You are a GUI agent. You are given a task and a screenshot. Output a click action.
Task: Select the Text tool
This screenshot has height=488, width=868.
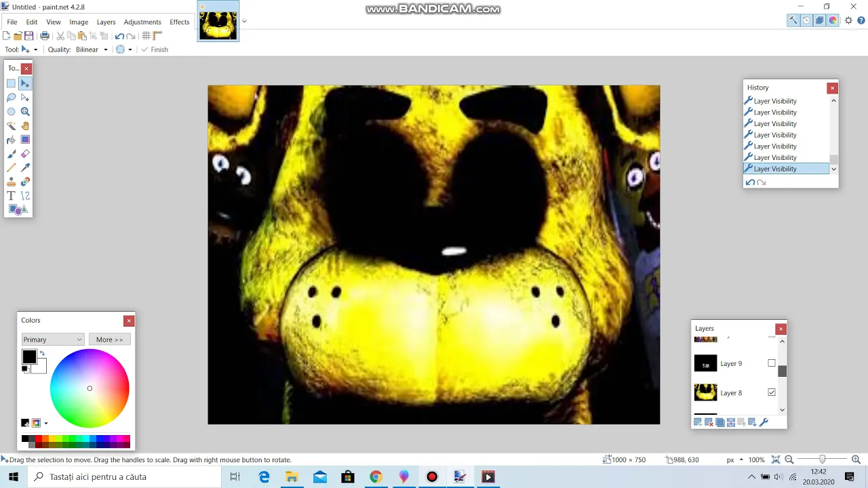[x=11, y=196]
